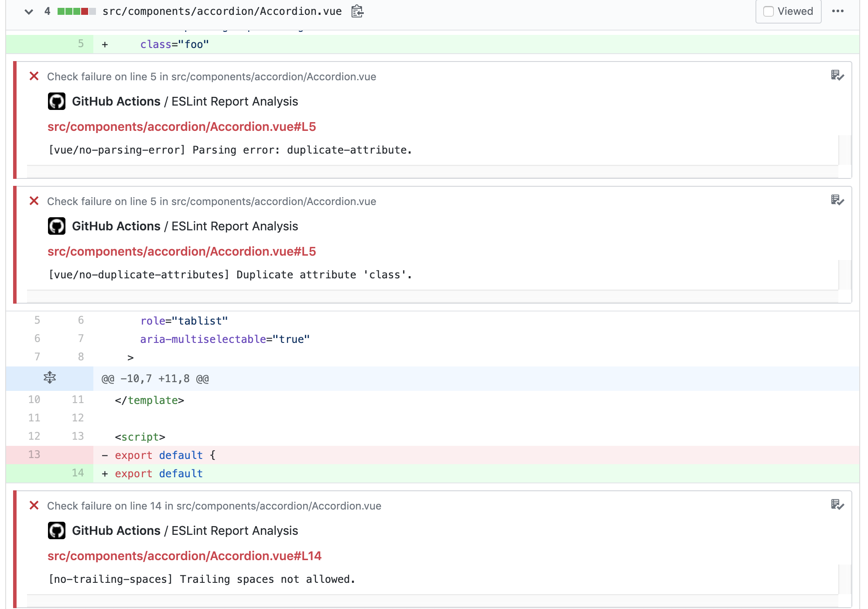The image size is (868, 609).
Task: Copy the Accordion.vue file path icon
Action: [x=357, y=11]
